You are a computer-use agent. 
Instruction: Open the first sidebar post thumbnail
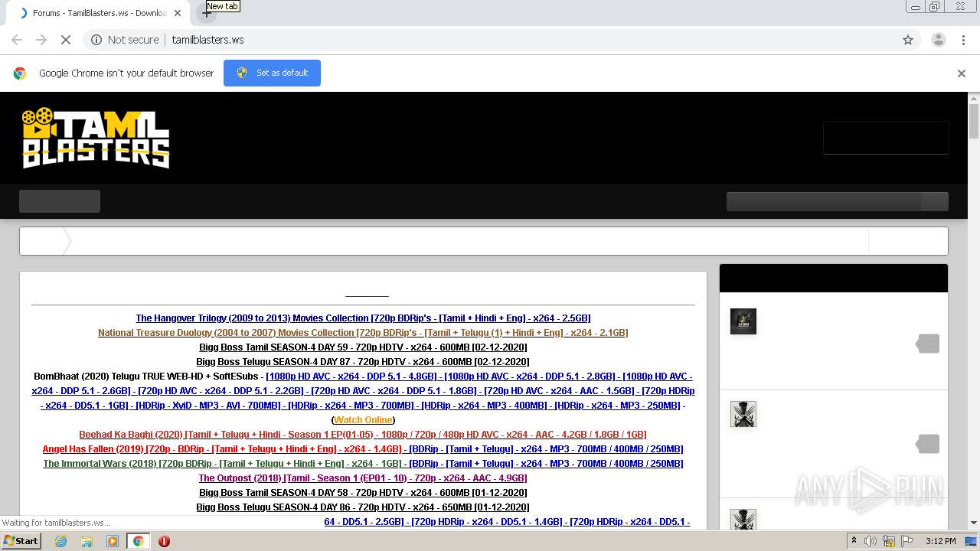point(743,321)
